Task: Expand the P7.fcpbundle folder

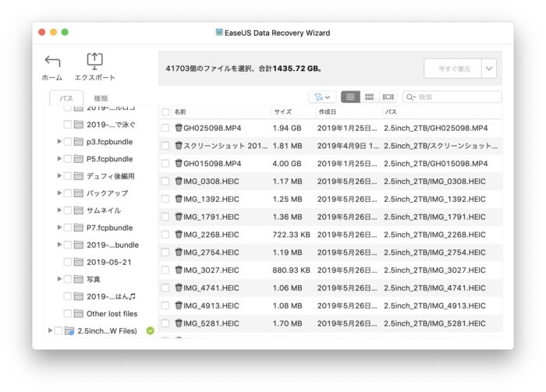Action: (59, 228)
